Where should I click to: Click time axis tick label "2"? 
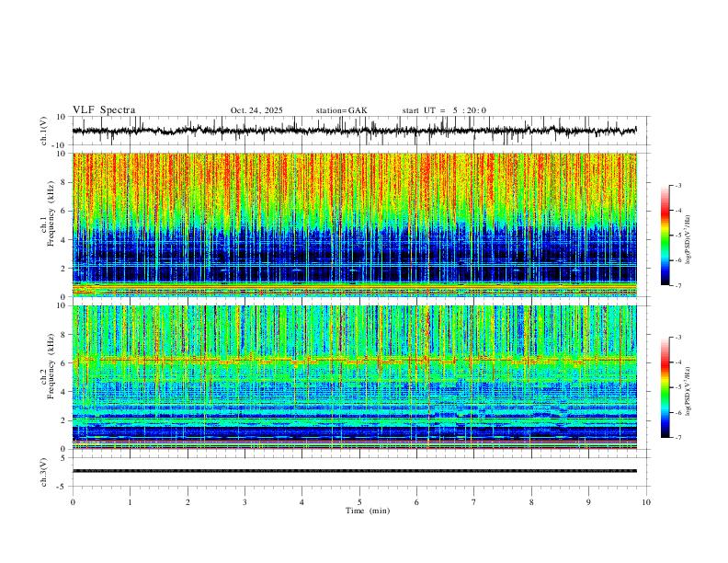pos(188,502)
